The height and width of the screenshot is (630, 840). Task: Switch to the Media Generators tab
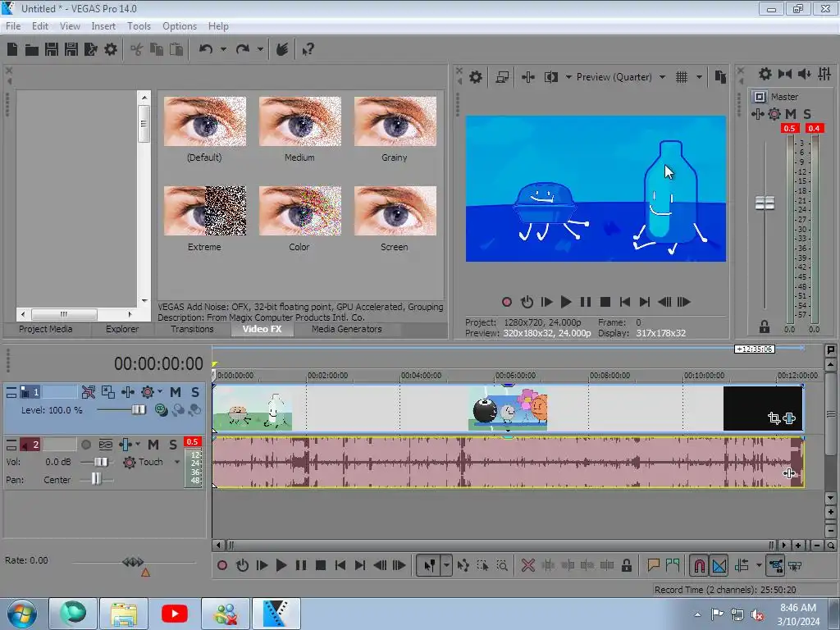click(x=347, y=329)
